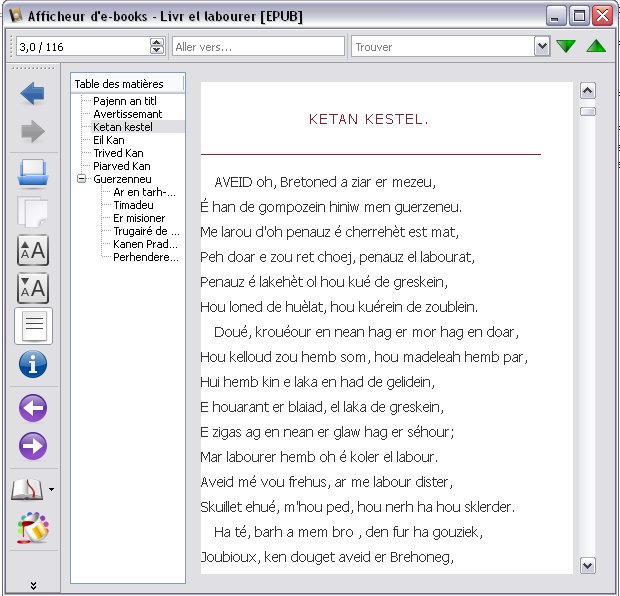Click the grey Forward arrow icon
Viewport: 620px width, 596px height.
(32, 131)
